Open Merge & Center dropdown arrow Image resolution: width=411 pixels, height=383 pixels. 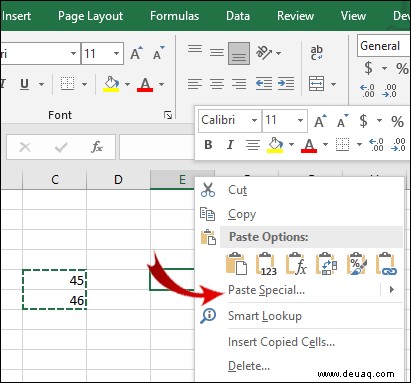(x=333, y=84)
